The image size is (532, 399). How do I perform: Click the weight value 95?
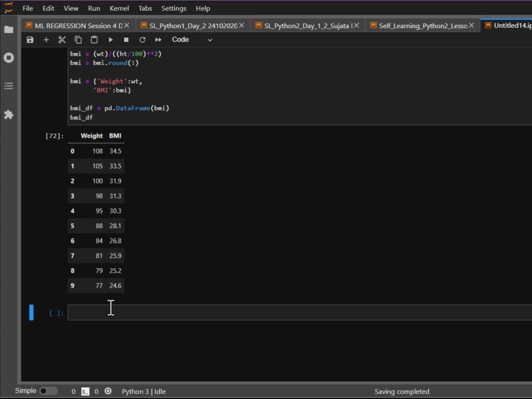pyautogui.click(x=99, y=211)
